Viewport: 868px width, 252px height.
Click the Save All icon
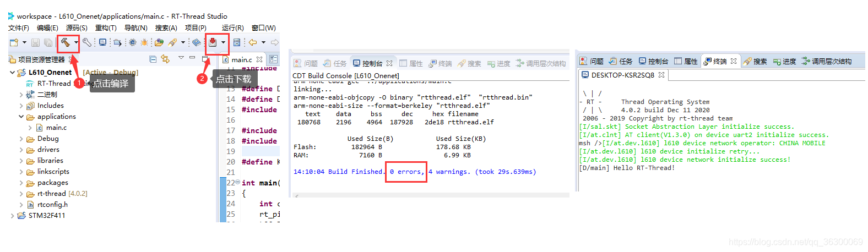(48, 42)
